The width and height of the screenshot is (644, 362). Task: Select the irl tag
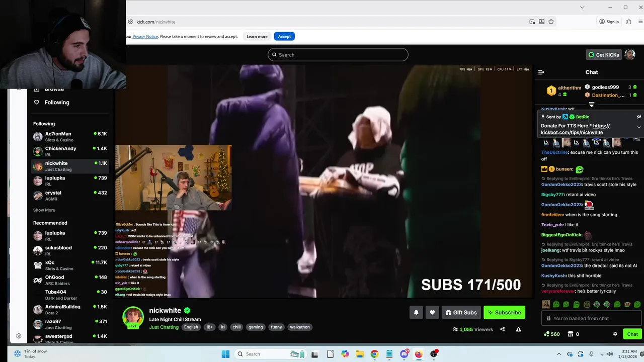pos(223,327)
